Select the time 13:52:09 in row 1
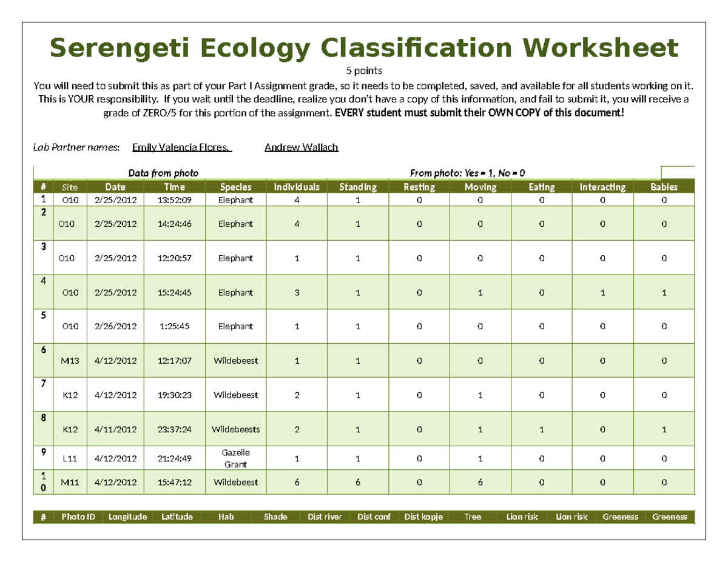 coord(174,200)
